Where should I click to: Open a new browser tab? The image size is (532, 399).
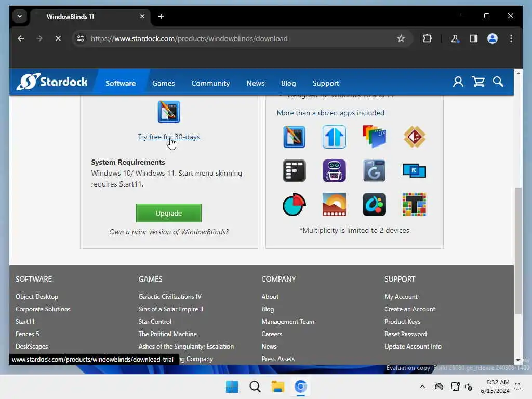161,16
